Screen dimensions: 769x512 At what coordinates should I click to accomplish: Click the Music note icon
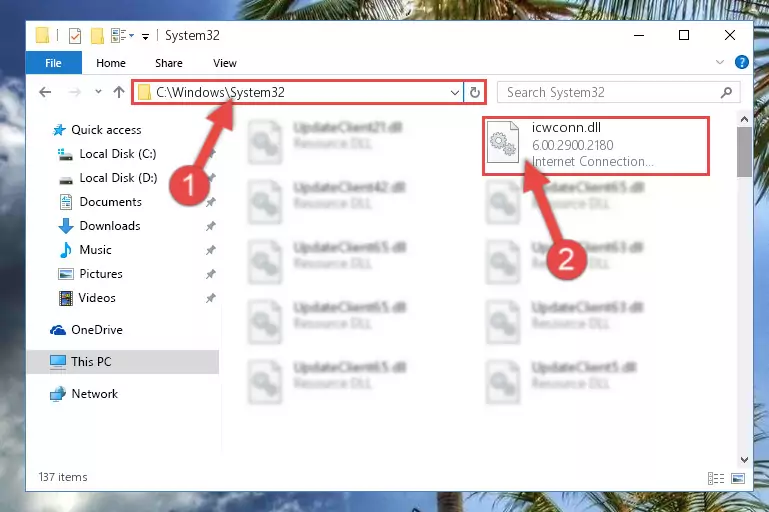tap(66, 250)
